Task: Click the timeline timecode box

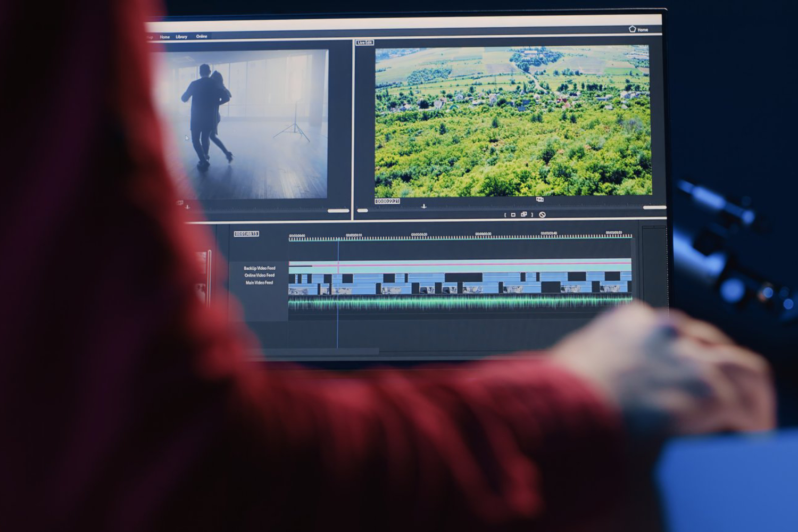Action: click(x=246, y=234)
